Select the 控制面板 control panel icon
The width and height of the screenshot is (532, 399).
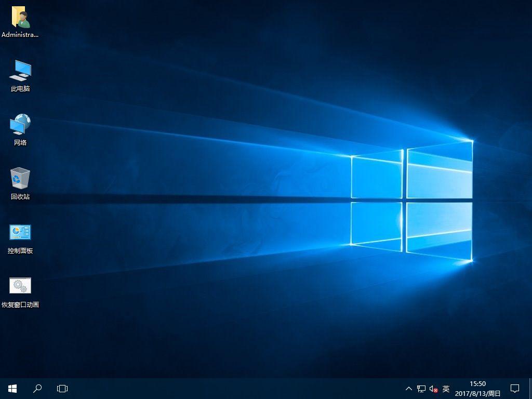pyautogui.click(x=20, y=232)
